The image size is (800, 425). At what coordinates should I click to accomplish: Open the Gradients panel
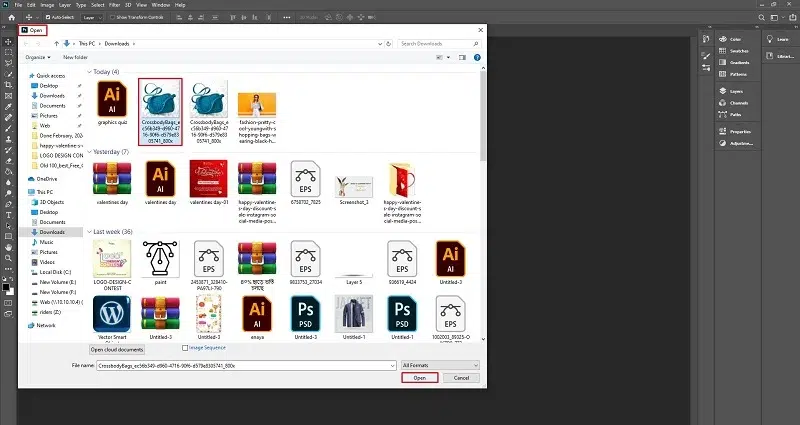pos(734,62)
